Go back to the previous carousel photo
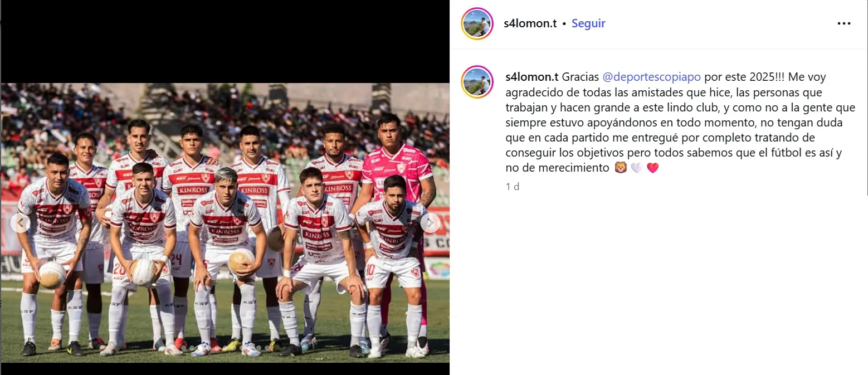 tap(21, 223)
